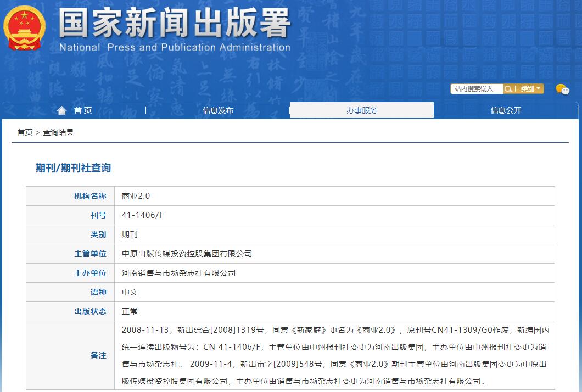Screen dimensions: 582x392
Task: Click the national emblem logo
Action: (25, 28)
